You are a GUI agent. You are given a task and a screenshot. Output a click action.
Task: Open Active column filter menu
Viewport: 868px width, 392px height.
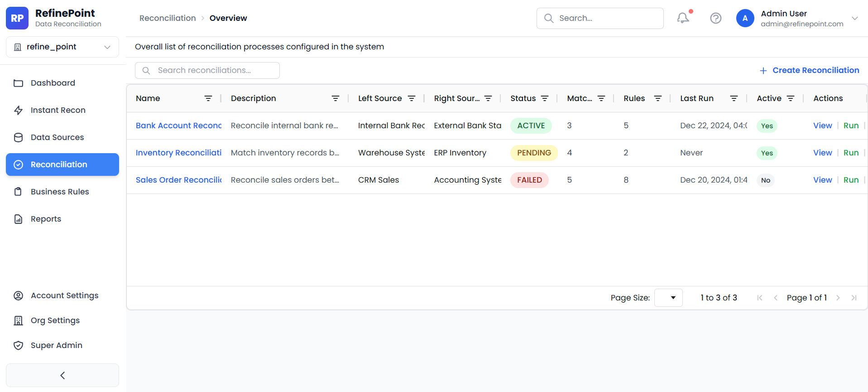point(791,98)
